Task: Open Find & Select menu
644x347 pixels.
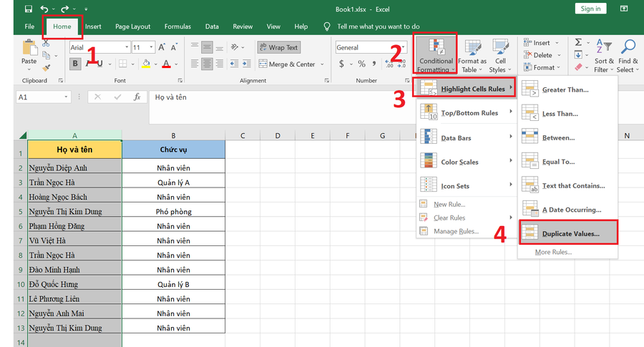Action: coord(628,57)
